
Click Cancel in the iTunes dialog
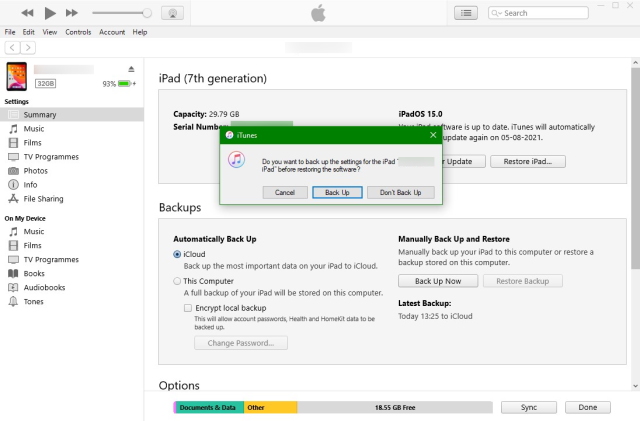tap(285, 192)
